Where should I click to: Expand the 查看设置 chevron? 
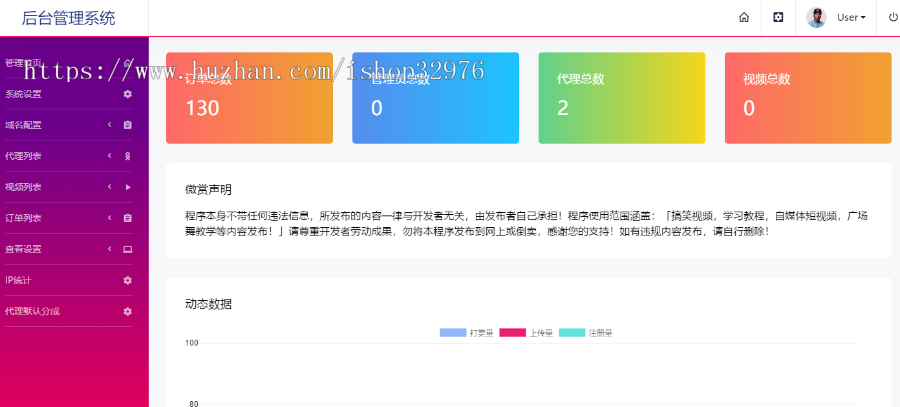click(x=110, y=249)
